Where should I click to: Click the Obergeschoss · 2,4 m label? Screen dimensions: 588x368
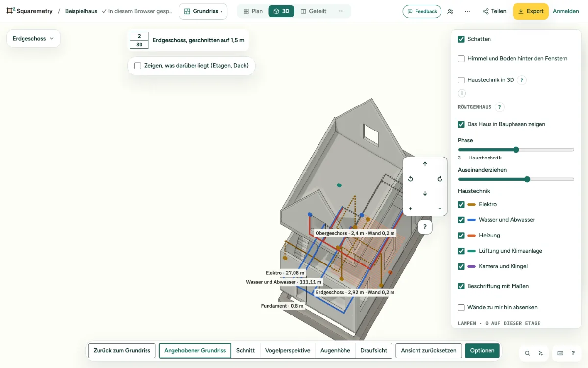click(x=355, y=233)
